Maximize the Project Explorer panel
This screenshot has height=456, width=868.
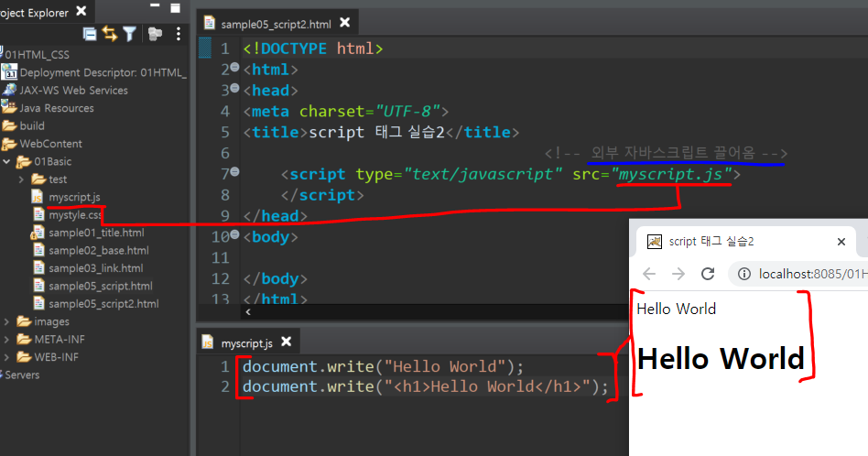(175, 7)
